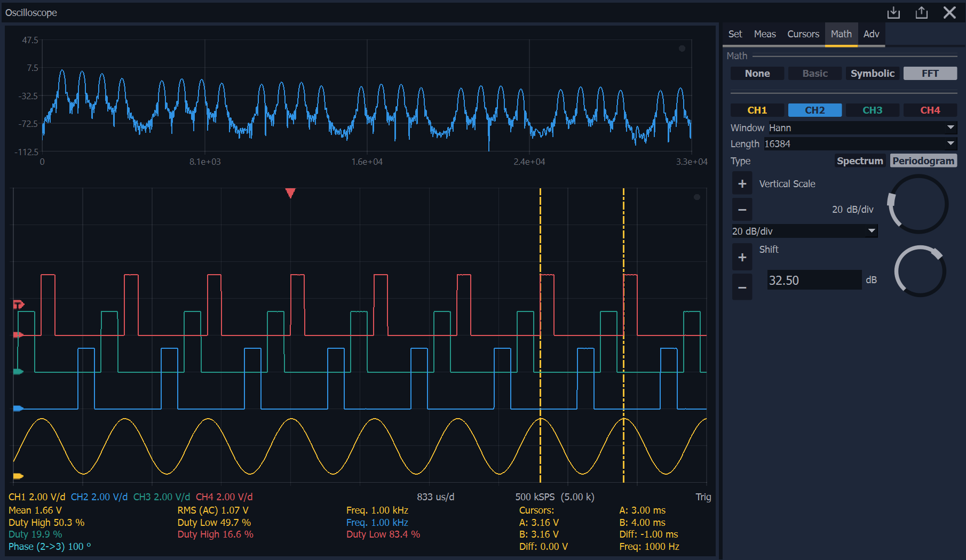Click the red trigger position marker
966x560 pixels.
coord(290,193)
